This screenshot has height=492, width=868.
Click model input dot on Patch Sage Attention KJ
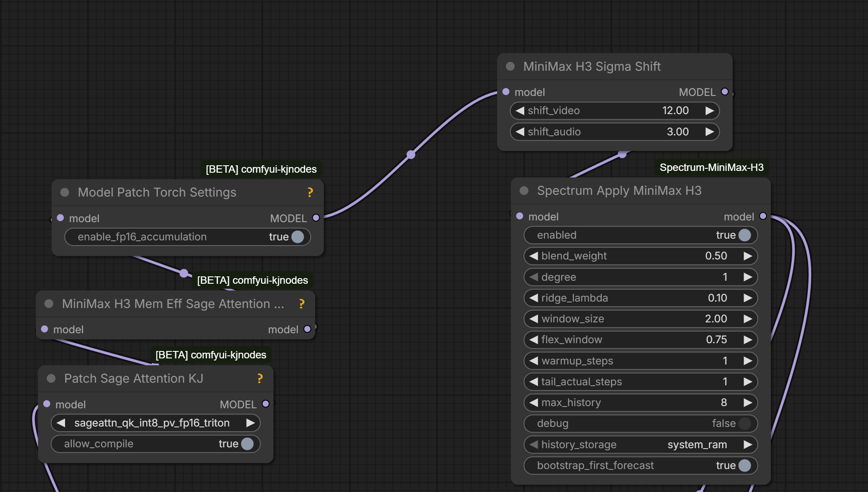coord(47,404)
